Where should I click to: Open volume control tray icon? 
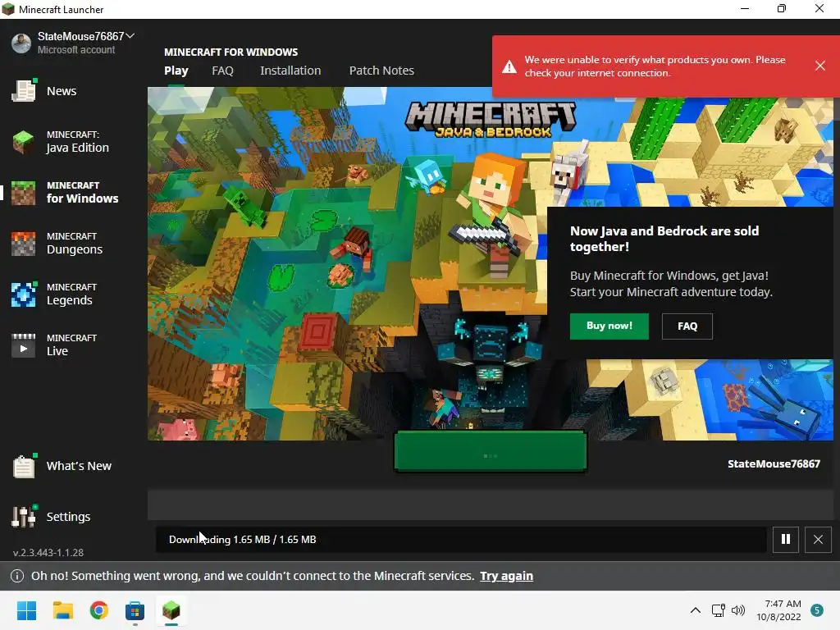coord(738,610)
